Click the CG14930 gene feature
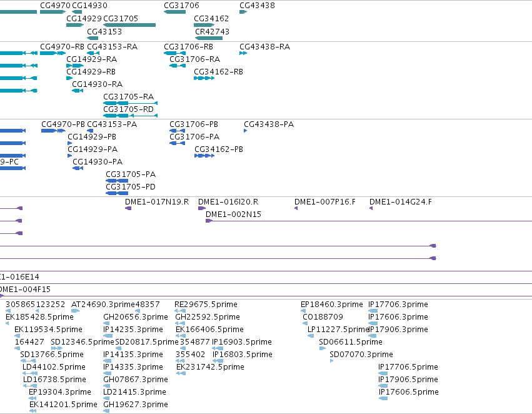Viewport: 532px width, 414px height. point(77,12)
